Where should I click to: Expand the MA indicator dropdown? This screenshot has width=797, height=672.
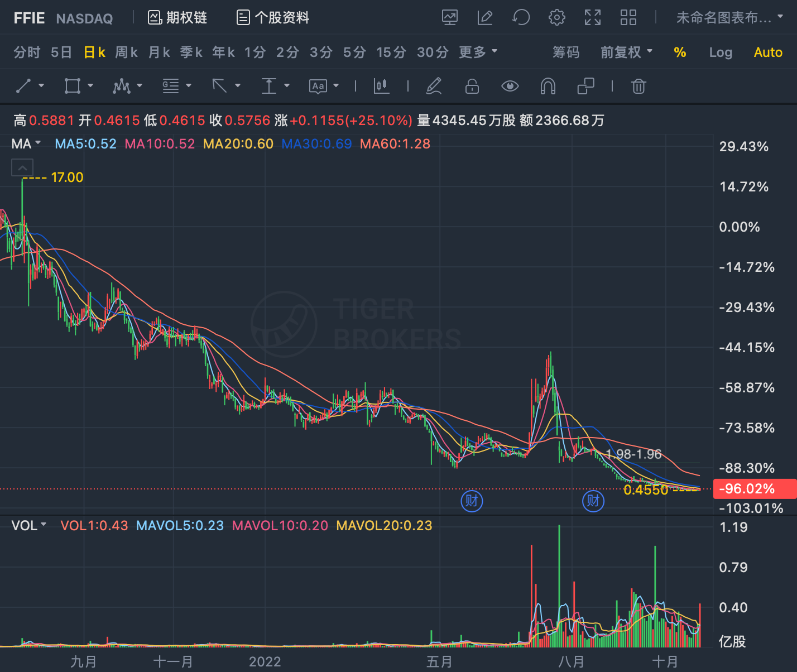click(x=26, y=144)
